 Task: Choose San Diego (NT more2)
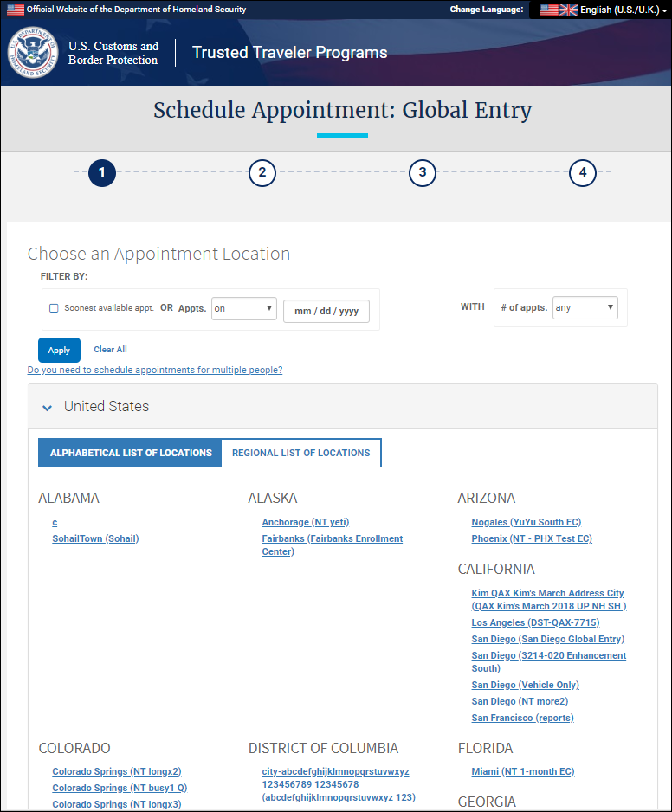click(x=520, y=701)
